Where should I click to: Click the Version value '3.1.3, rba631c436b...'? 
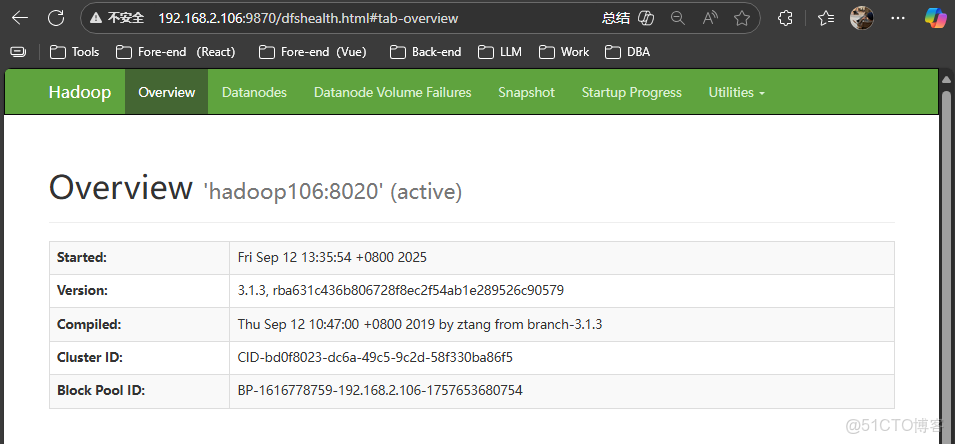click(401, 291)
